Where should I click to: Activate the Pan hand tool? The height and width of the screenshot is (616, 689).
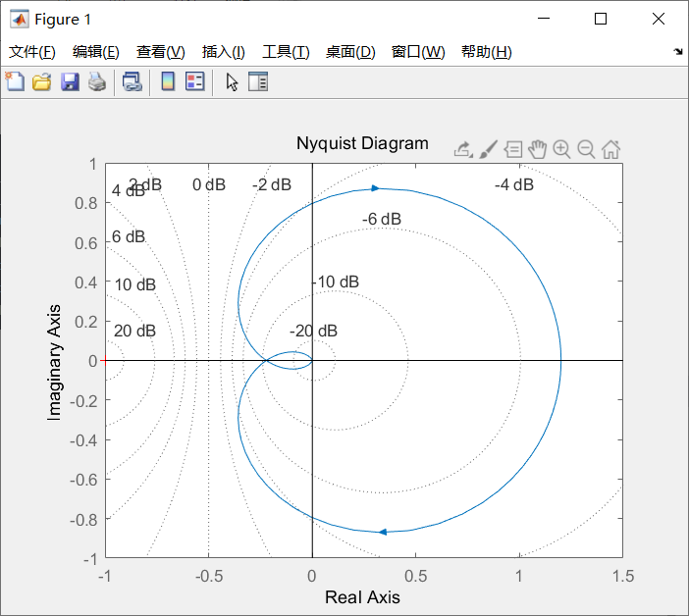[x=537, y=150]
